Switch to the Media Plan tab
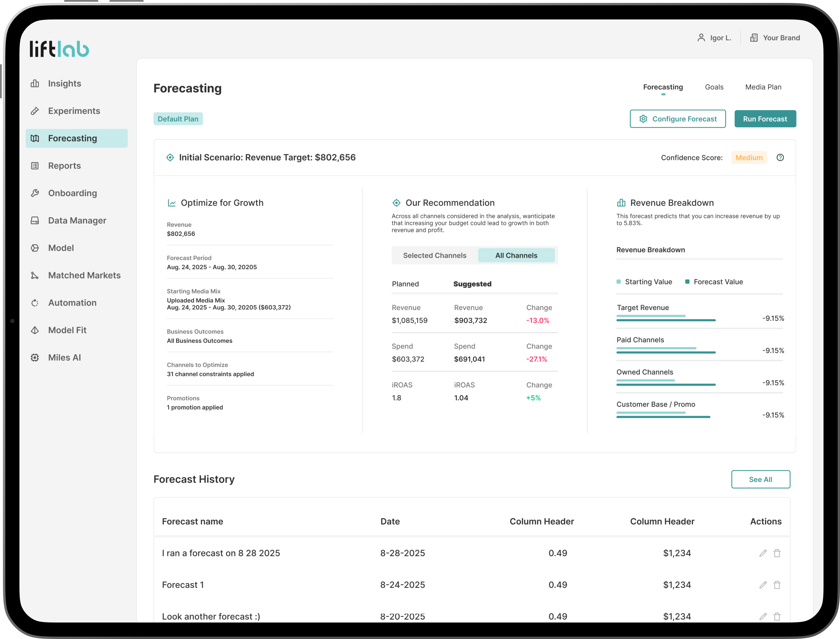This screenshot has width=840, height=639. pos(763,87)
